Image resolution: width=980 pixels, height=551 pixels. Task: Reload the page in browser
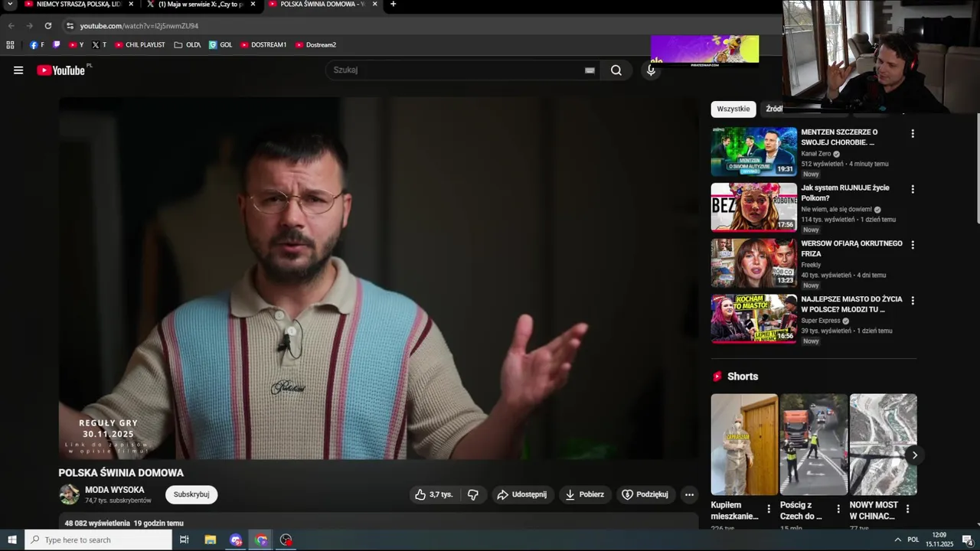pos(48,25)
